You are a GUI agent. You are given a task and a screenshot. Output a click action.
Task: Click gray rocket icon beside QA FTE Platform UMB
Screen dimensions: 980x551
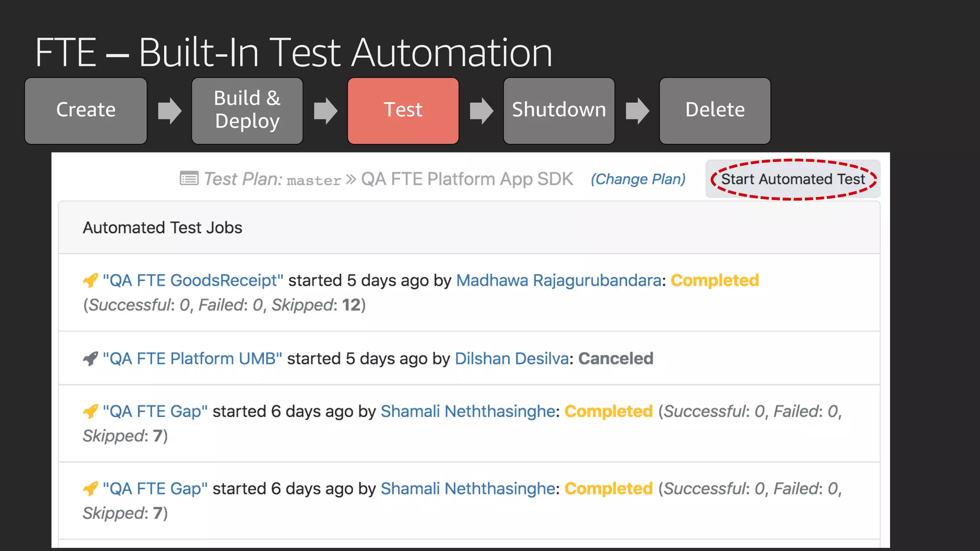coord(90,359)
